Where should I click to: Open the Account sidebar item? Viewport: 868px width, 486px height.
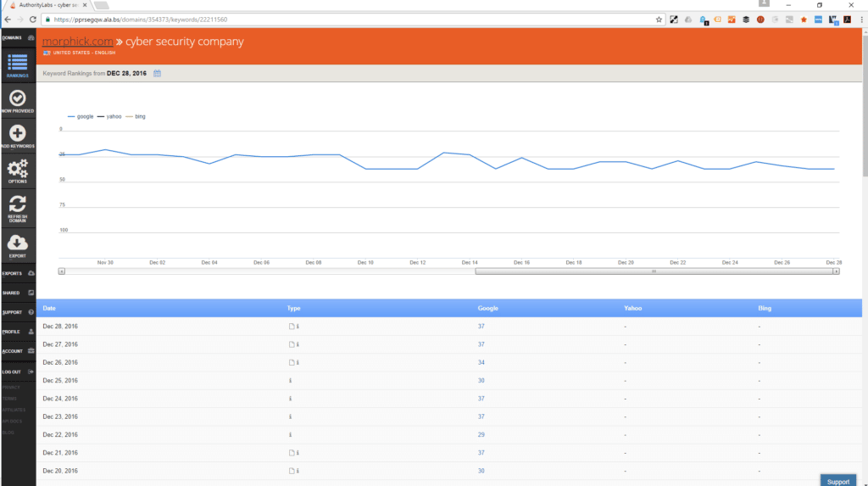coord(18,351)
